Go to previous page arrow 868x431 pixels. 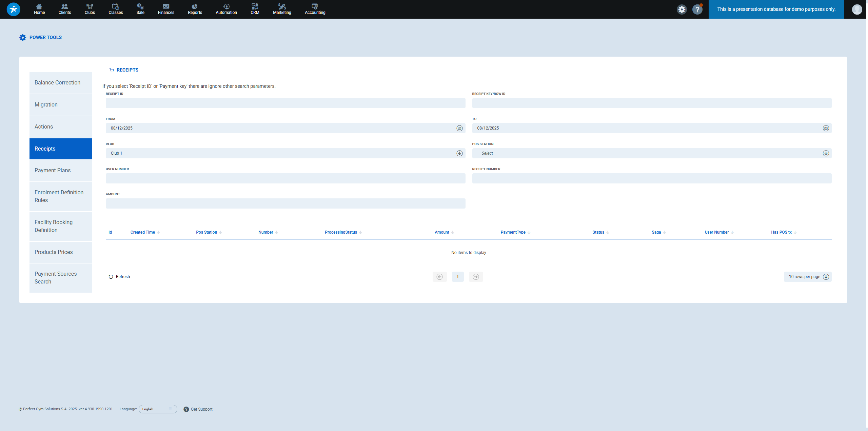tap(439, 277)
